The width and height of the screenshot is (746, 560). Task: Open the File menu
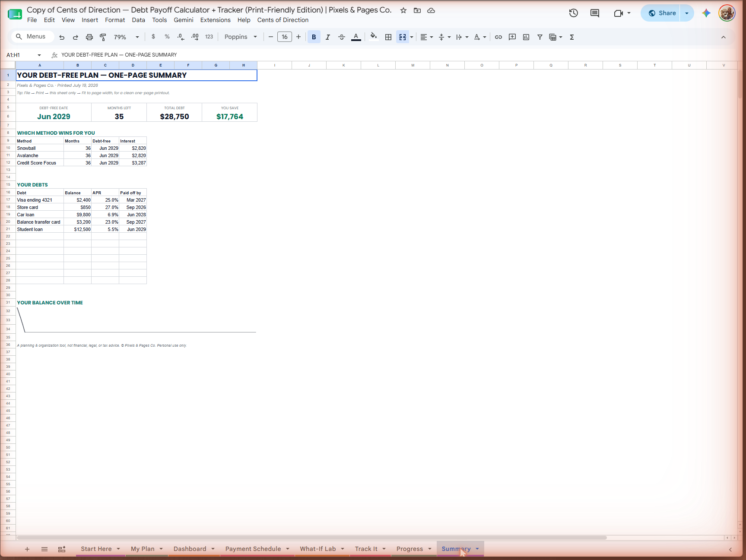coord(32,20)
